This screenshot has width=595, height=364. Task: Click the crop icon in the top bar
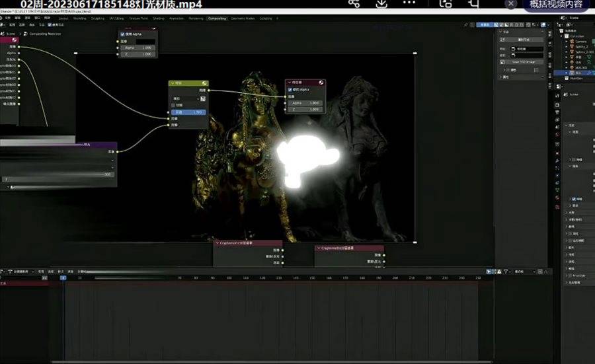473,4
